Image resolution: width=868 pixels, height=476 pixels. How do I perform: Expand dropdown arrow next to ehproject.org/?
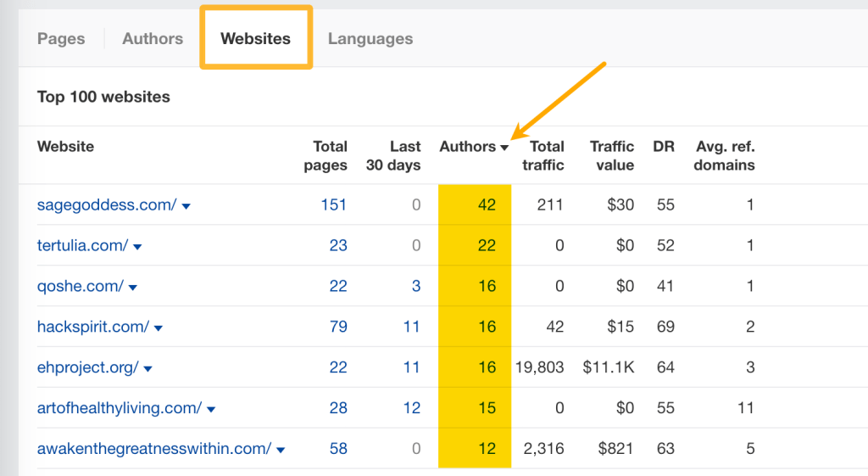tap(147, 368)
